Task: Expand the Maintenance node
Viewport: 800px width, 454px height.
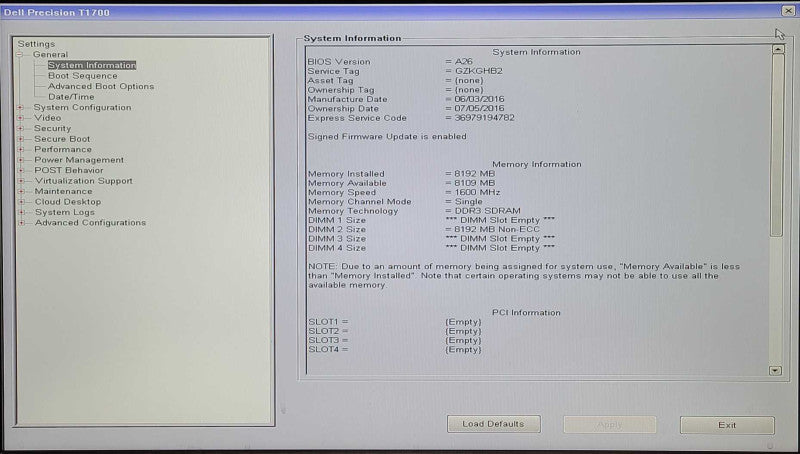Action: coord(21,191)
